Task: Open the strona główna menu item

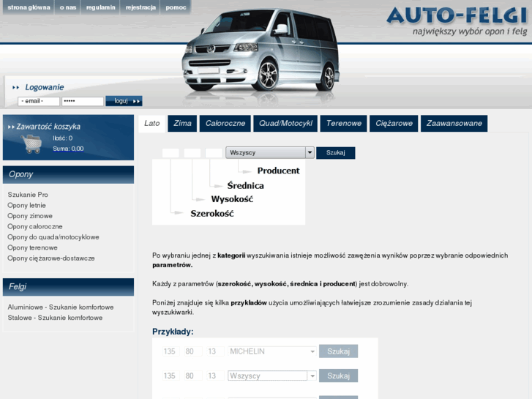Action: 29,7
